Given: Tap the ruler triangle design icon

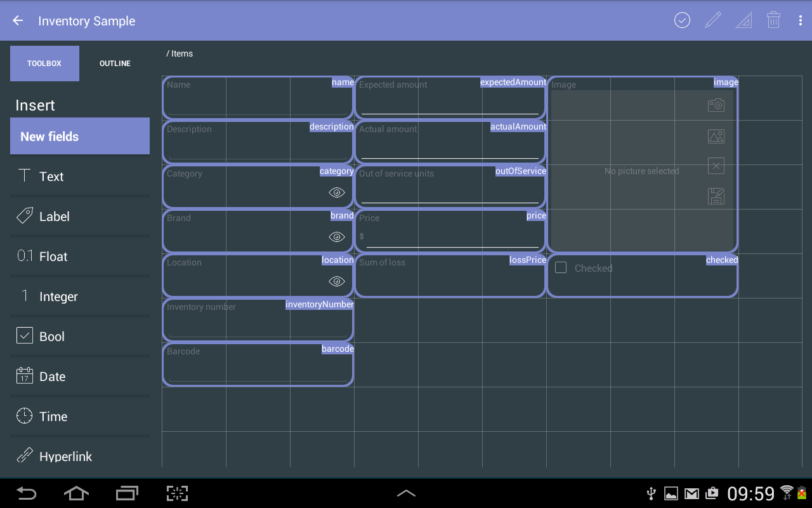Looking at the screenshot, I should [743, 20].
